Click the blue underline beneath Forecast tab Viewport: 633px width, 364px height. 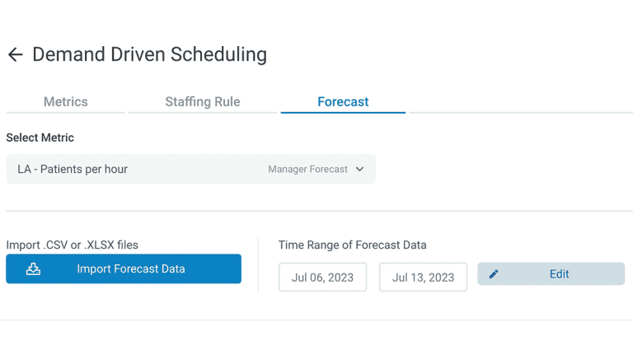[343, 113]
